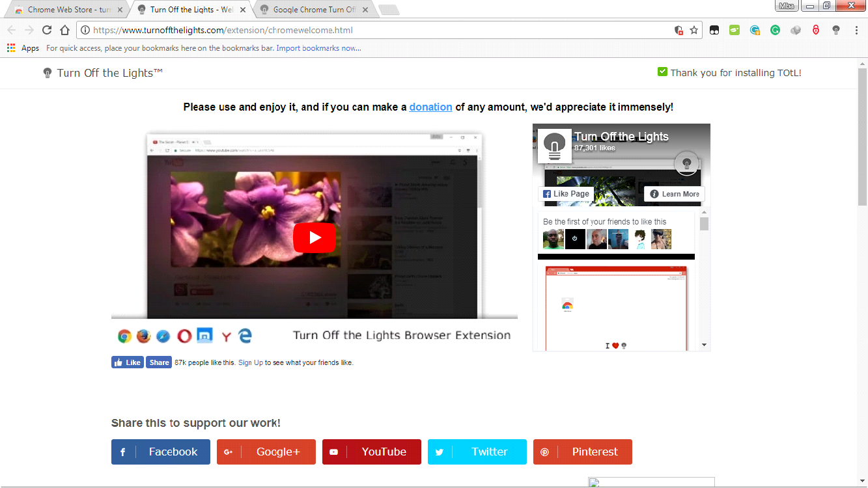Image resolution: width=868 pixels, height=488 pixels.
Task: Open the Apps shortcut in bookmarks bar
Action: point(23,48)
